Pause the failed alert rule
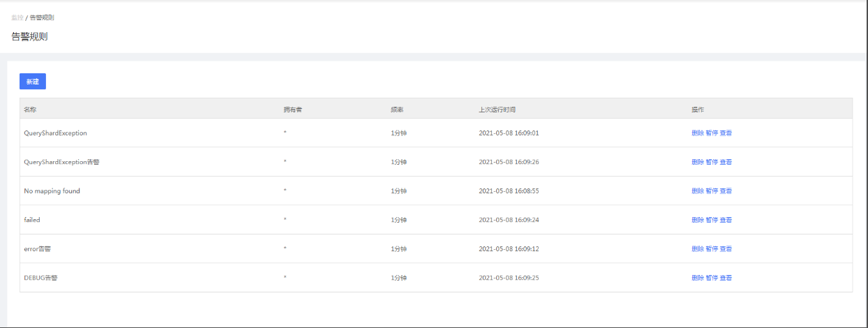This screenshot has height=328, width=868. (x=712, y=220)
